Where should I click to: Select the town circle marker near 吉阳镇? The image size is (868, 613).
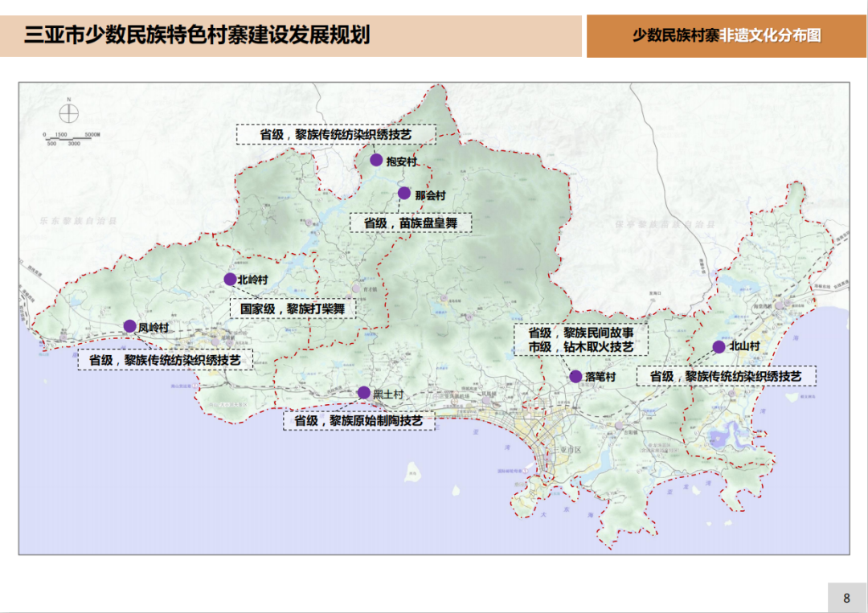tap(619, 424)
